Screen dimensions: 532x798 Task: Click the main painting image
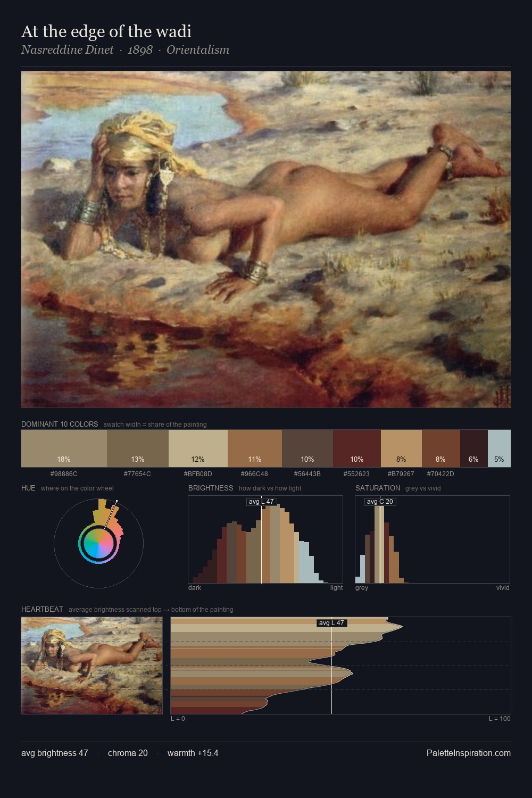click(266, 239)
